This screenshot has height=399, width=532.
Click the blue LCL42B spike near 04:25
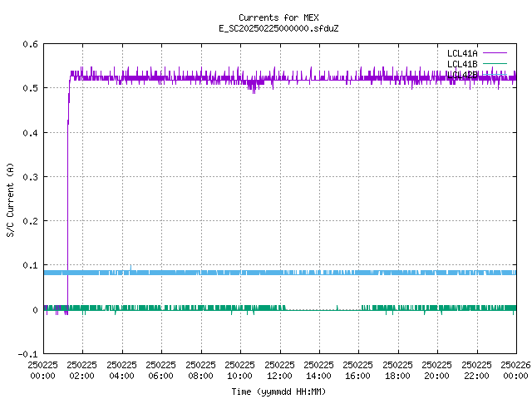(131, 268)
